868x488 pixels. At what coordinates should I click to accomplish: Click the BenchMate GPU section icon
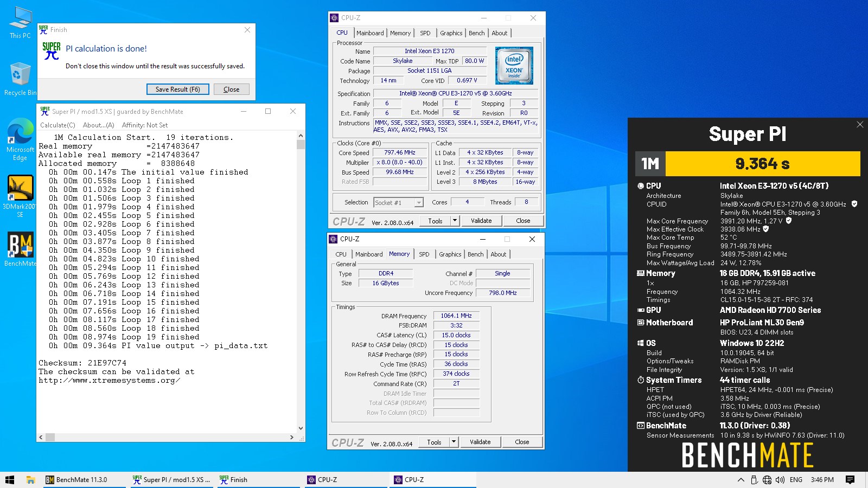pos(641,310)
